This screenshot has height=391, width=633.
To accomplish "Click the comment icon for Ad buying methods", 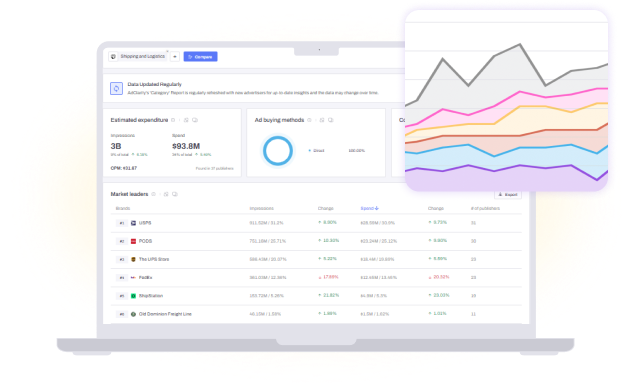I will tap(331, 120).
